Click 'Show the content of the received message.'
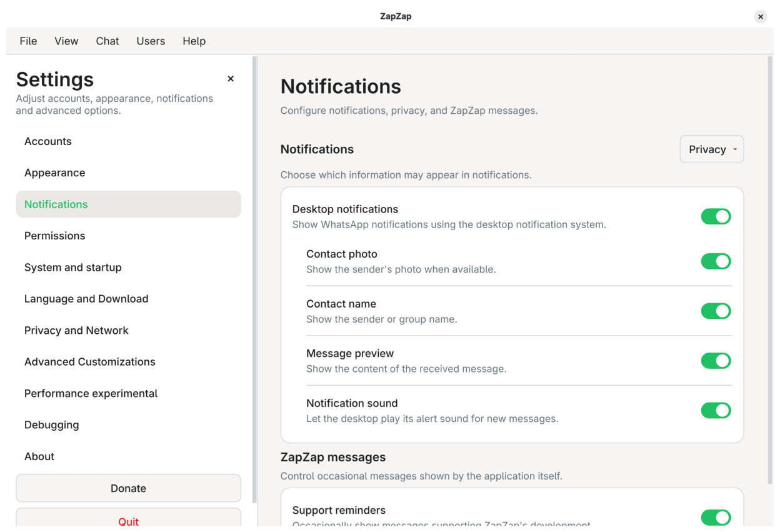Viewport: 780px width, 532px height. [406, 369]
